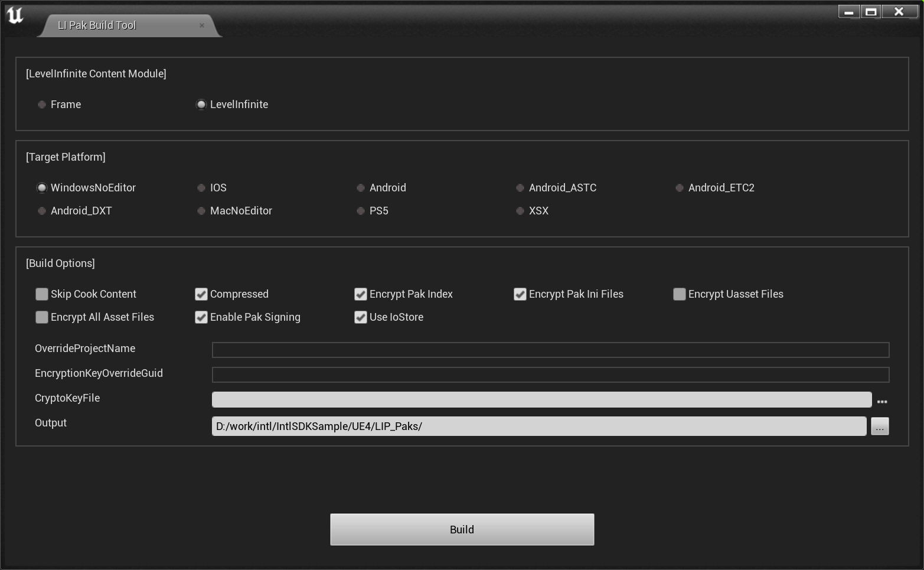Viewport: 924px width, 570px height.
Task: Disable the Compressed option
Action: (x=201, y=294)
